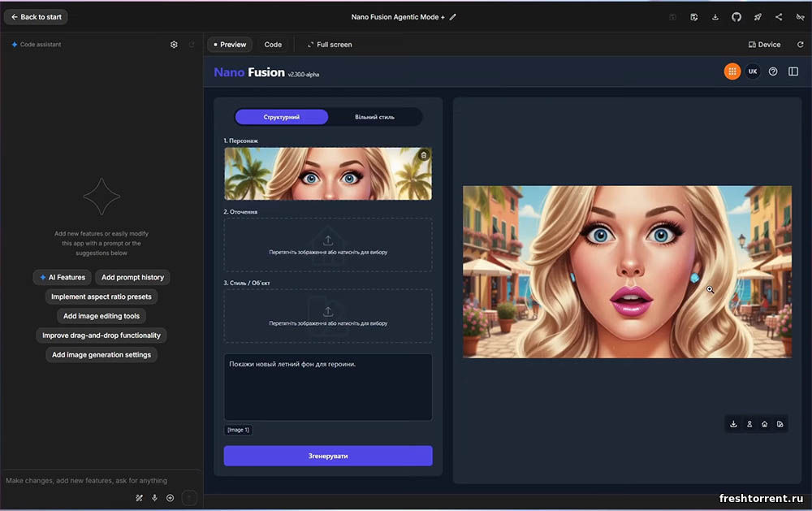This screenshot has height=511, width=812.
Task: Delete the uploaded character image via trash icon
Action: pos(423,155)
